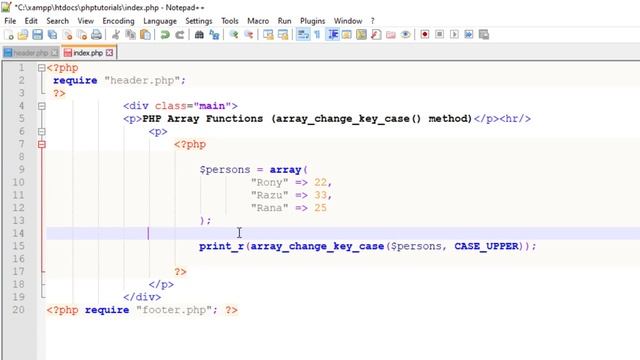The image size is (640, 360).
Task: Click the Open file folder icon
Action: pyautogui.click(x=23, y=35)
